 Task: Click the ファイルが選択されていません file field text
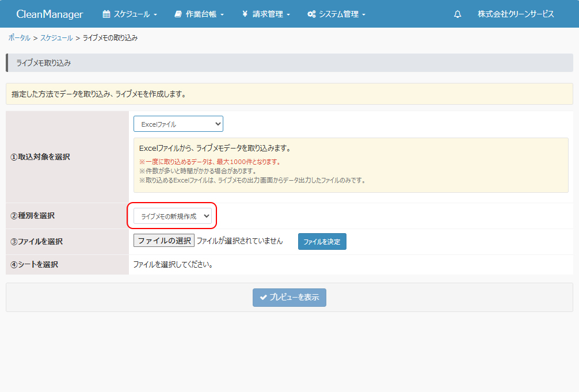point(240,241)
